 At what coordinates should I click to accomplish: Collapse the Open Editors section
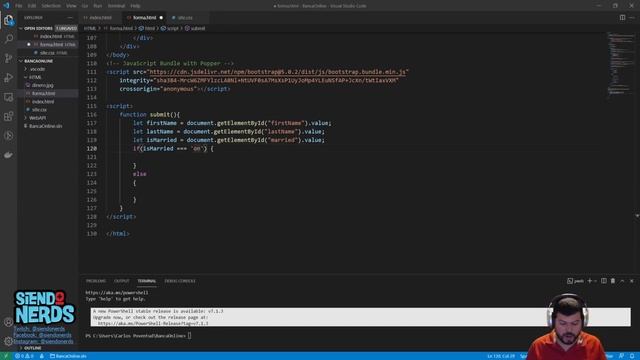point(38,28)
